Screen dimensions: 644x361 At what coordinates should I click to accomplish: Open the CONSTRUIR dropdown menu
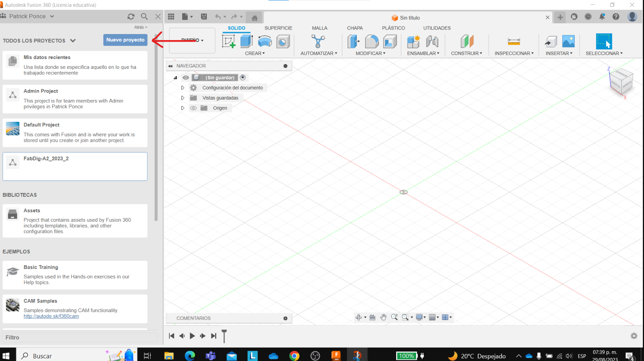point(467,53)
